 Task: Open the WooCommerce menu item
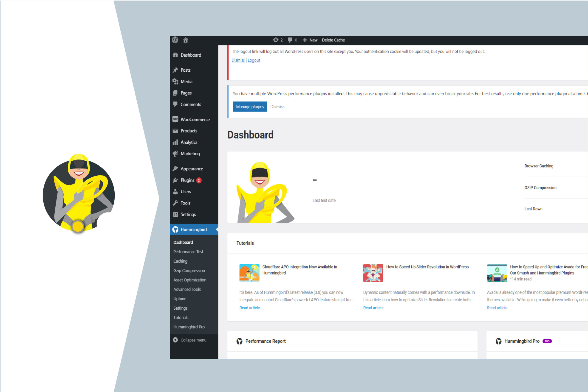[195, 119]
